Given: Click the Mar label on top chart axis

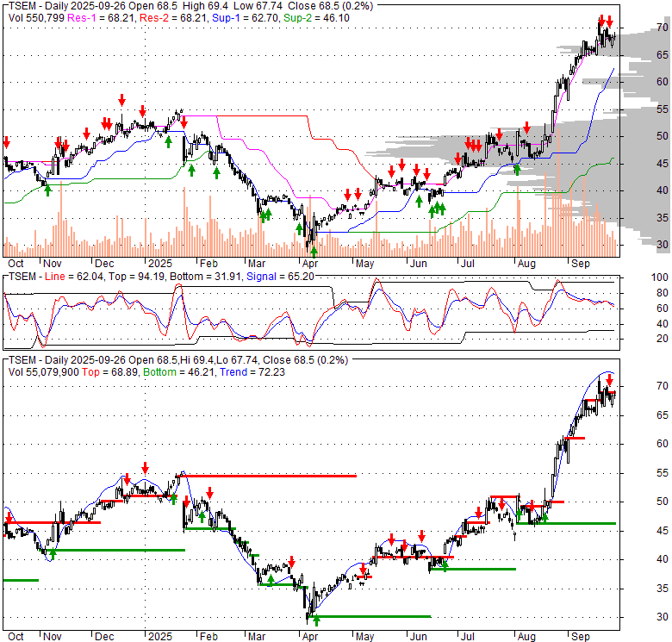Looking at the screenshot, I should point(257,264).
